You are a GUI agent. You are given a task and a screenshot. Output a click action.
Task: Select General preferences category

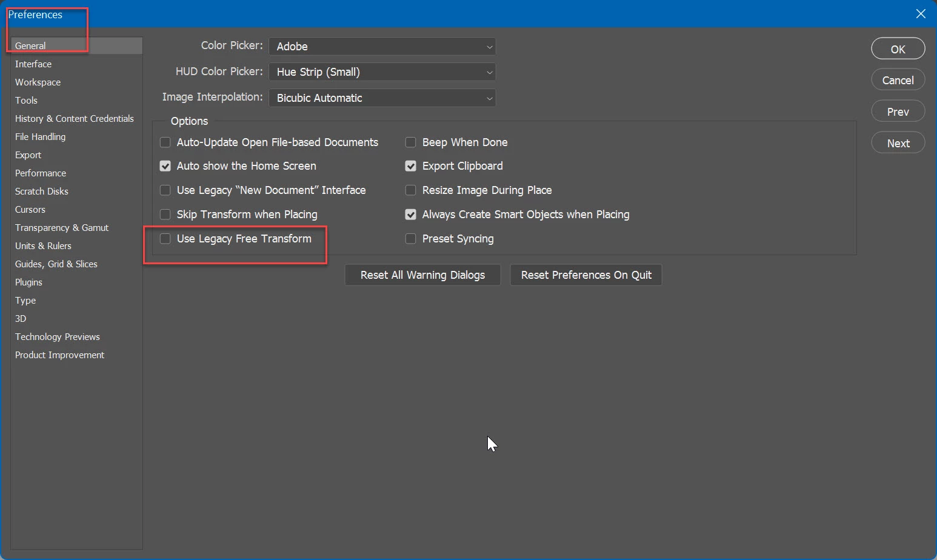pyautogui.click(x=76, y=46)
